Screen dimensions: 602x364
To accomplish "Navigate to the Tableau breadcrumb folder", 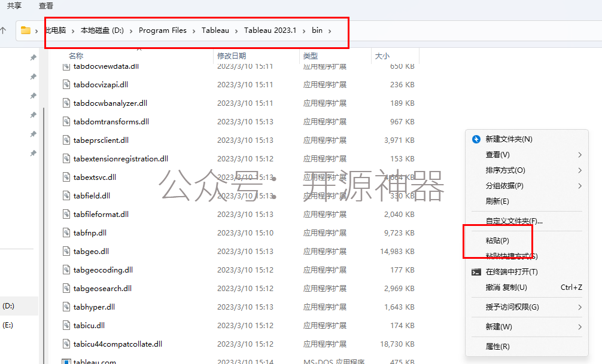I will (x=215, y=30).
